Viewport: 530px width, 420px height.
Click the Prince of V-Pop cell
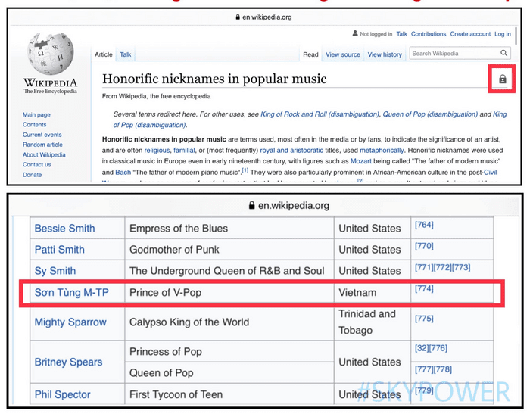[x=229, y=293]
